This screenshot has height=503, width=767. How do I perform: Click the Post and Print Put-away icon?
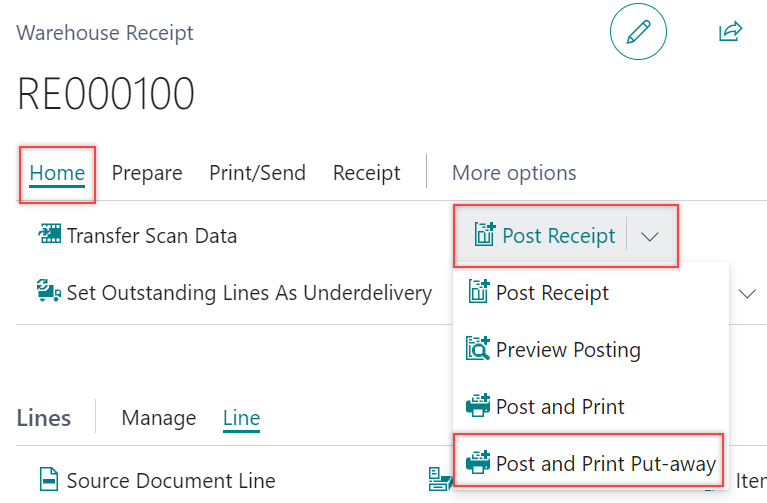[x=479, y=463]
